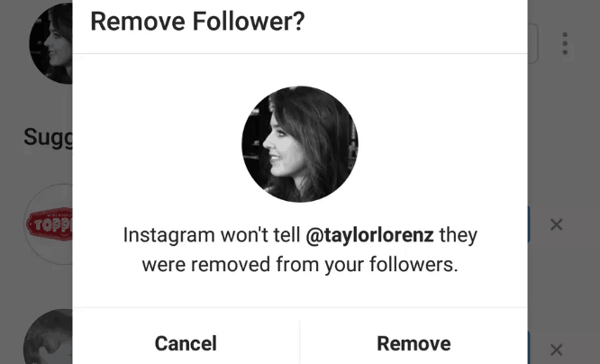The width and height of the screenshot is (600, 364).
Task: Click the bold @taylorlorenz username
Action: point(369,236)
